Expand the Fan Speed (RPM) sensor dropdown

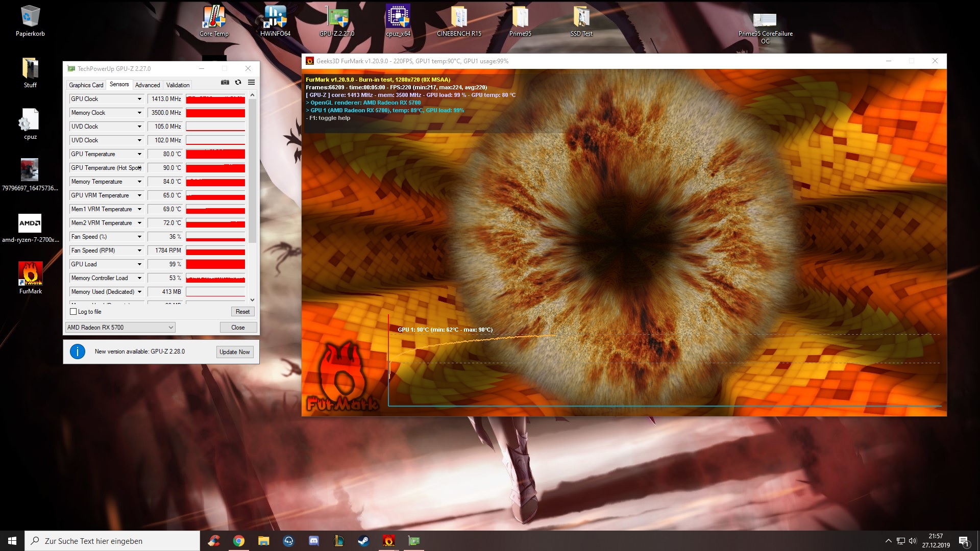point(139,251)
